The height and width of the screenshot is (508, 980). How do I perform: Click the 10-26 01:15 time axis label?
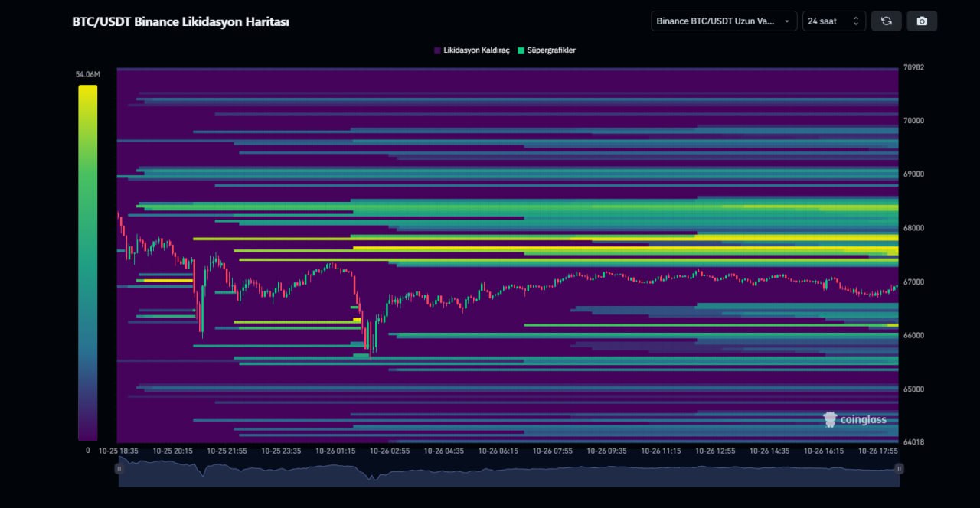coord(335,451)
